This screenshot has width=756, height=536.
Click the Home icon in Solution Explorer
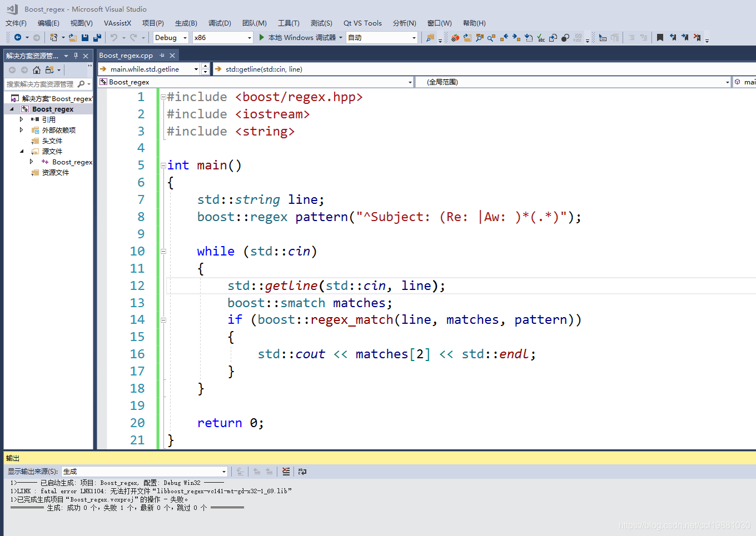pyautogui.click(x=37, y=69)
